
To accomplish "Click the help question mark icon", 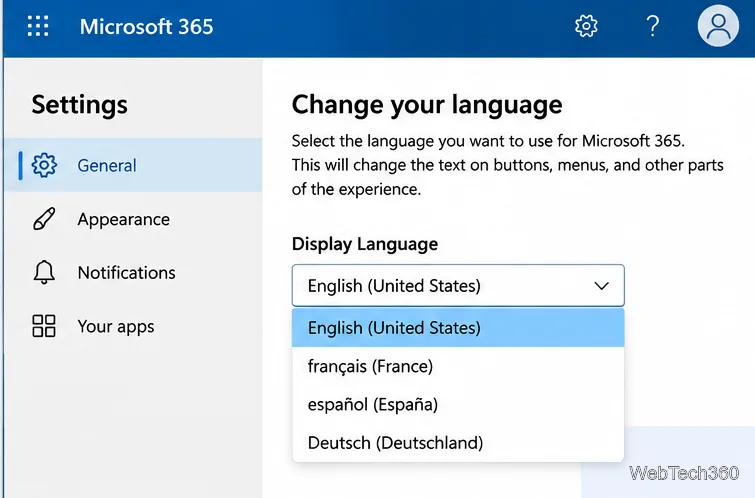I will pyautogui.click(x=652, y=26).
